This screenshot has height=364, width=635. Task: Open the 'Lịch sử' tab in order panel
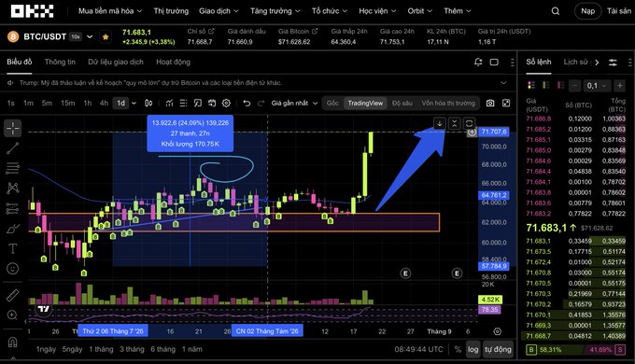coord(577,62)
